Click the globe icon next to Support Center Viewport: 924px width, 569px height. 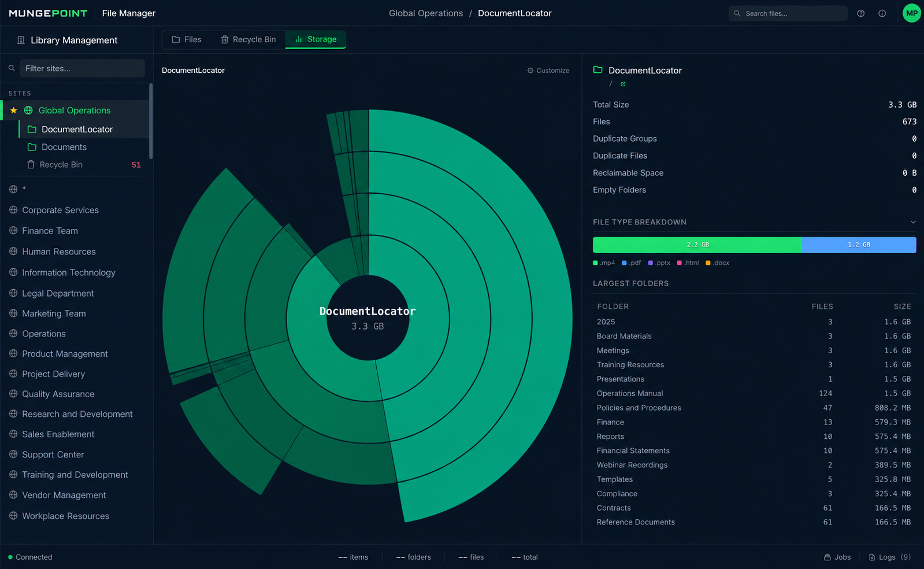pyautogui.click(x=13, y=455)
